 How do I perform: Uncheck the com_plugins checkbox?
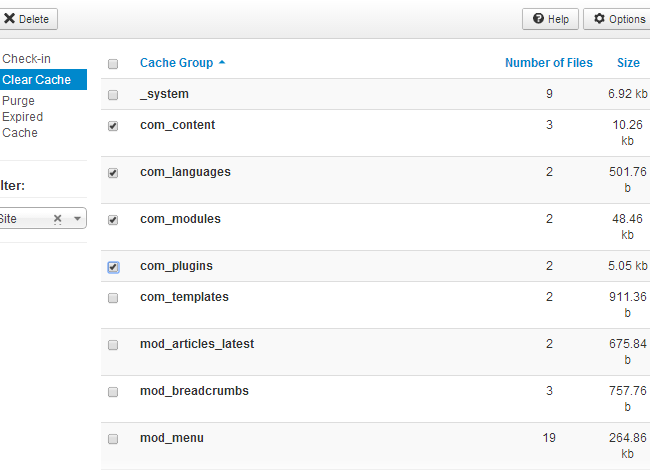point(113,267)
